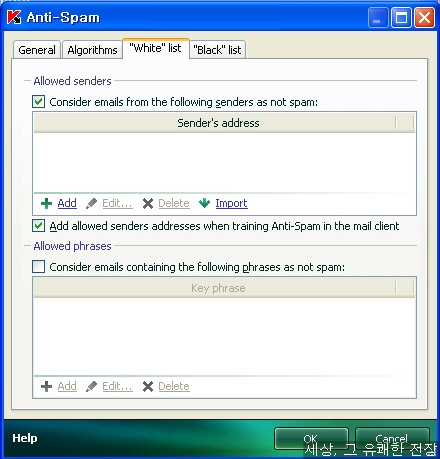Click Delete link in Allowed phrases
Image resolution: width=440 pixels, height=459 pixels.
point(174,386)
